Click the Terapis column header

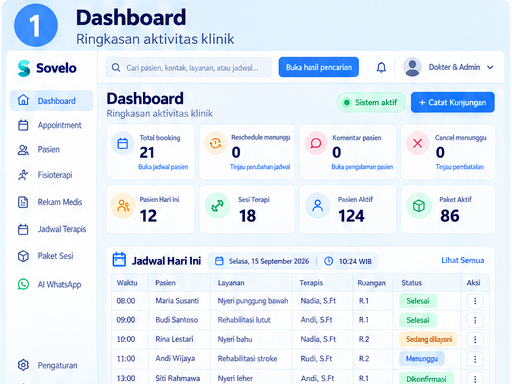[x=311, y=283]
